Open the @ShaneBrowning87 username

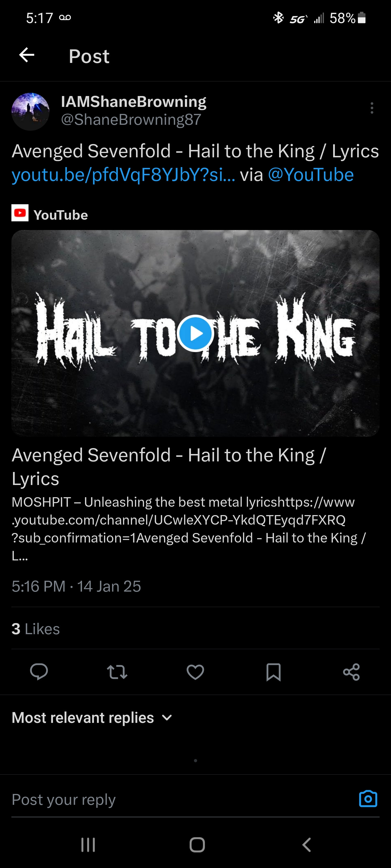[x=131, y=120]
